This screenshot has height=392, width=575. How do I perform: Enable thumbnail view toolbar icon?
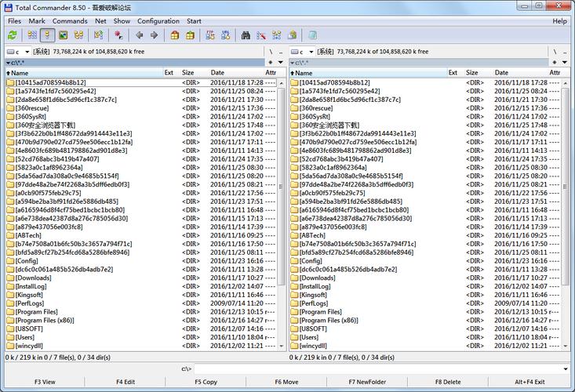[x=63, y=35]
